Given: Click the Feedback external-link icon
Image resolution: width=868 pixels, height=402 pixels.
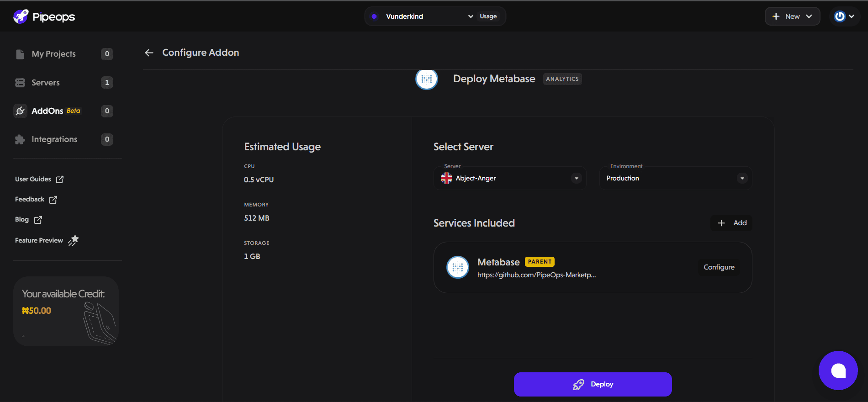Looking at the screenshot, I should click(x=53, y=200).
